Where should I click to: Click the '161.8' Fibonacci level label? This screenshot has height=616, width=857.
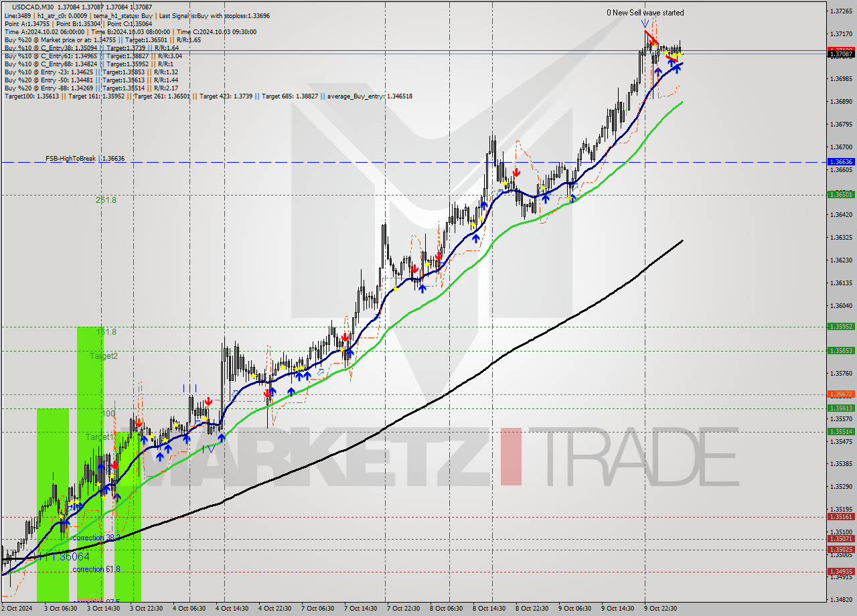click(x=106, y=331)
